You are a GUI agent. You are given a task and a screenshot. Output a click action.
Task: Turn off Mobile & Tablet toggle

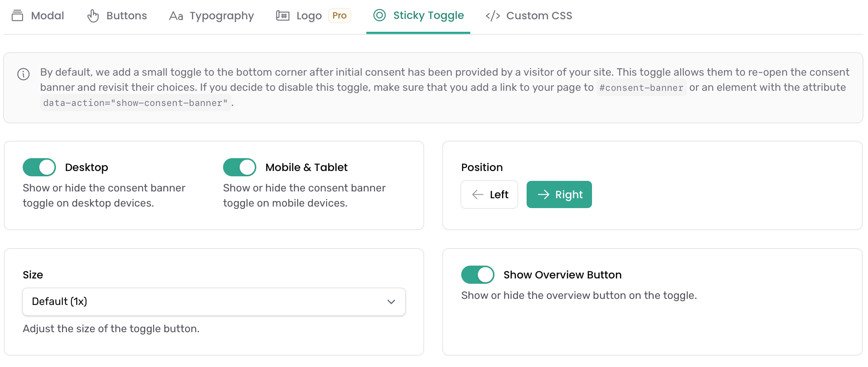[x=240, y=167]
